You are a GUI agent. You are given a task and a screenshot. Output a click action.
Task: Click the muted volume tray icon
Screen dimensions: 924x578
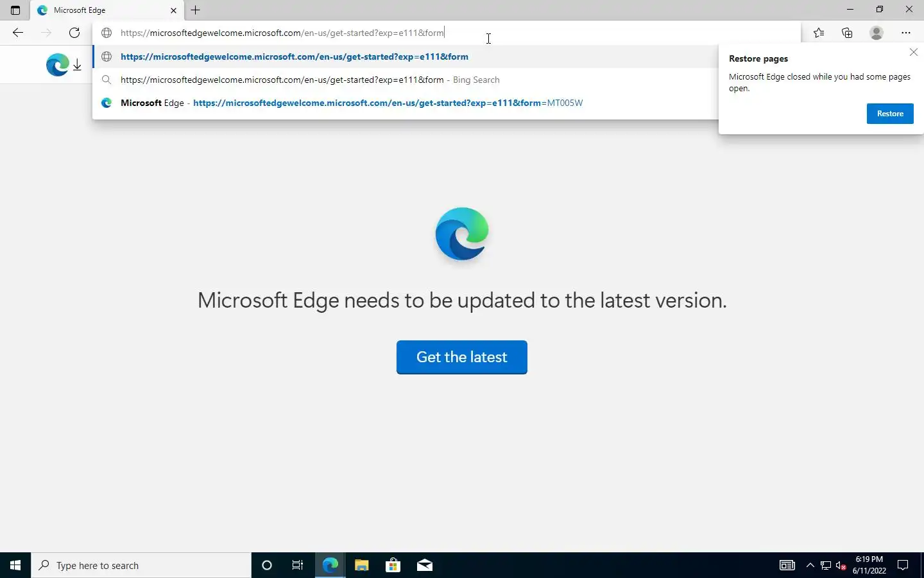click(x=841, y=565)
